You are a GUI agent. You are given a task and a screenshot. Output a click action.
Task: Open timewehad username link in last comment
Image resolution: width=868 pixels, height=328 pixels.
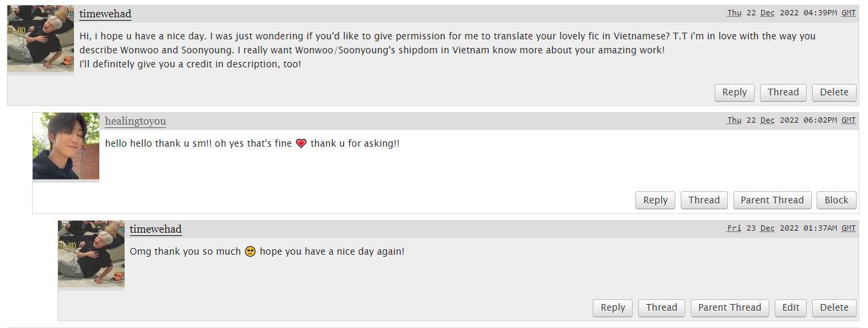pyautogui.click(x=156, y=229)
